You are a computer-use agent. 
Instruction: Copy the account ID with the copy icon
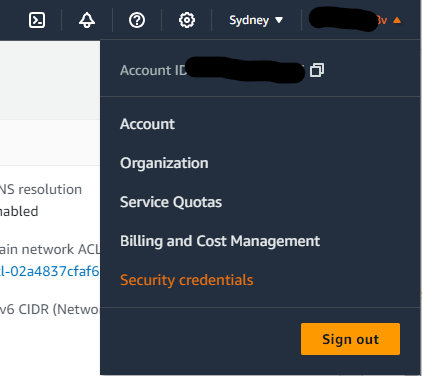(317, 70)
